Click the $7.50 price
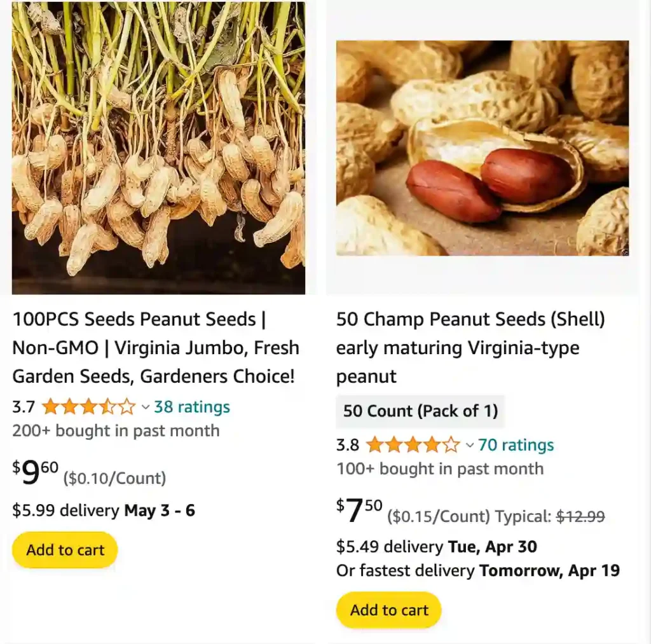The height and width of the screenshot is (644, 651). coord(359,511)
